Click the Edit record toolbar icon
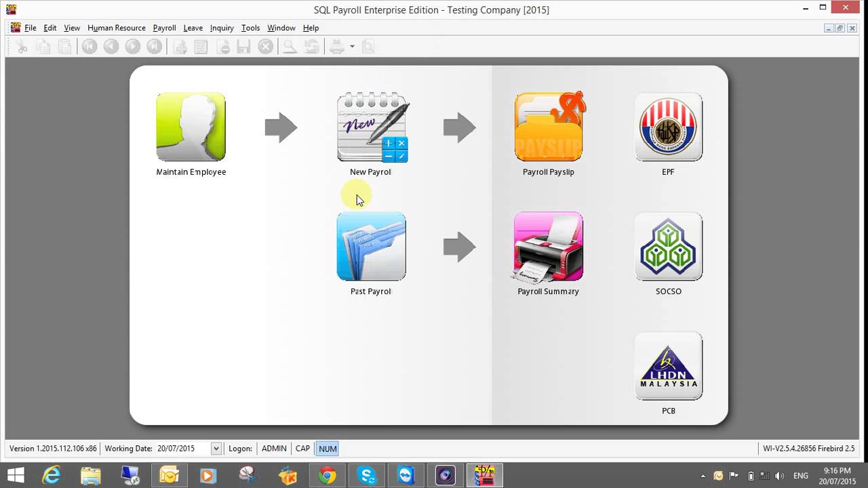This screenshot has height=488, width=868. (x=201, y=46)
